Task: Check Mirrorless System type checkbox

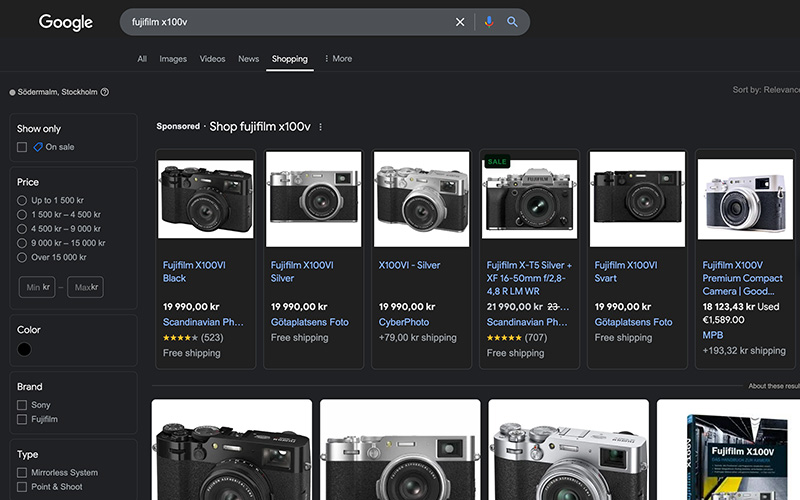Action: 22,472
